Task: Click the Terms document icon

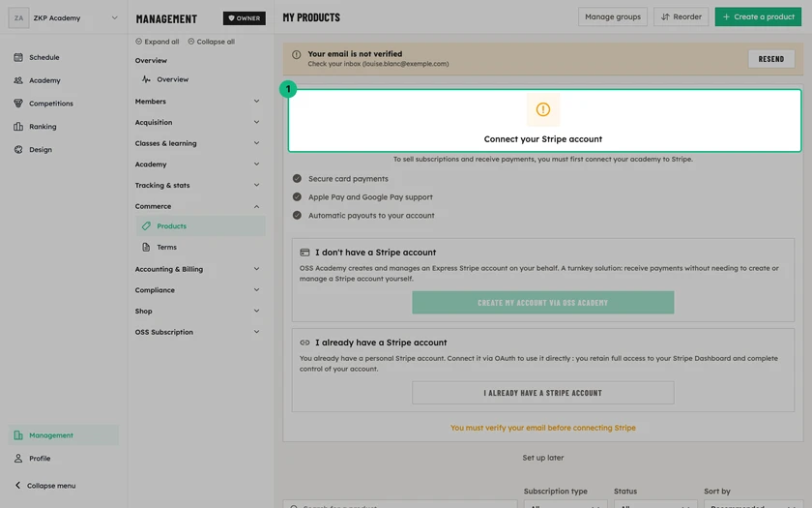Action: pyautogui.click(x=146, y=248)
